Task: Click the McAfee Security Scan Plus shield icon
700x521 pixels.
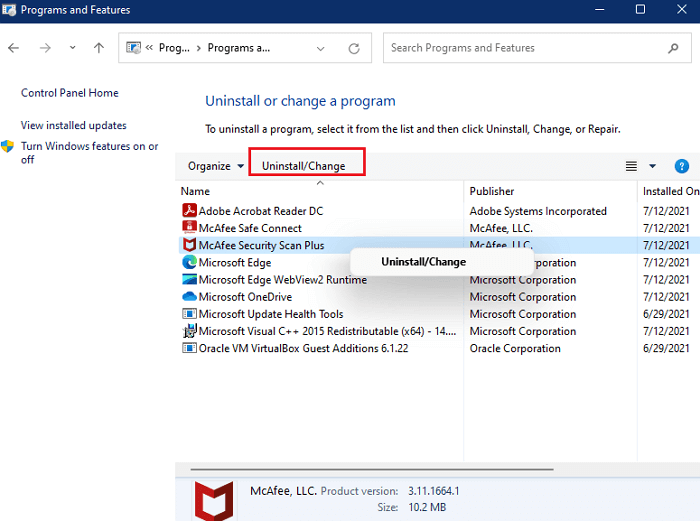Action: (189, 244)
